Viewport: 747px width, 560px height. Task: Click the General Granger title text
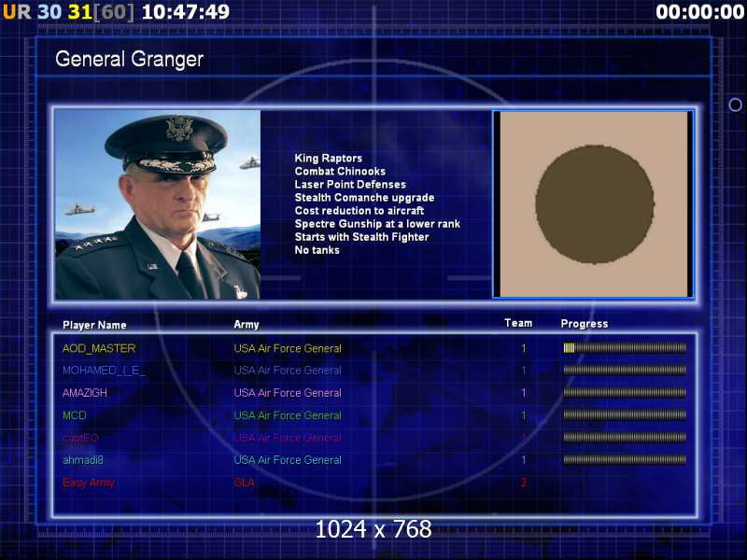coord(129,59)
